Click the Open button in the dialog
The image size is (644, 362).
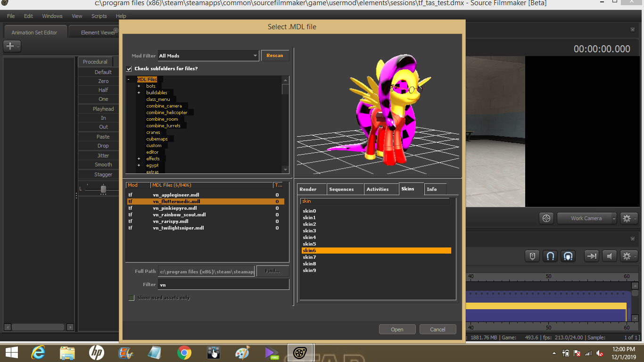pos(397,329)
